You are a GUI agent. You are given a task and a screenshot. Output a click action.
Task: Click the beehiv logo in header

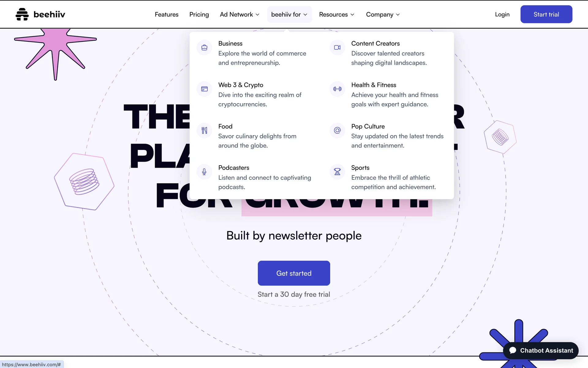coord(40,14)
